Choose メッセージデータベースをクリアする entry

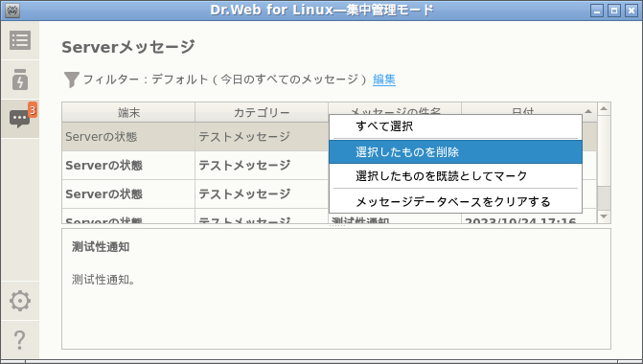(x=455, y=202)
